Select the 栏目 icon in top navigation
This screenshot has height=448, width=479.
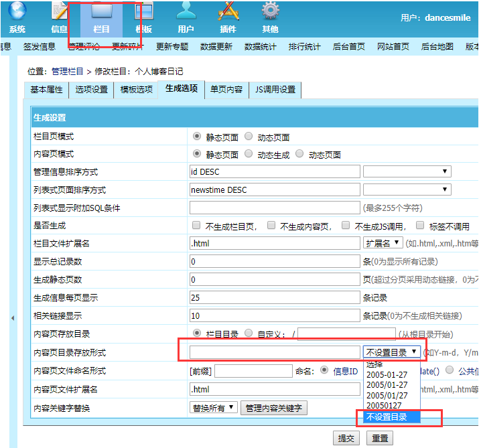pyautogui.click(x=101, y=12)
